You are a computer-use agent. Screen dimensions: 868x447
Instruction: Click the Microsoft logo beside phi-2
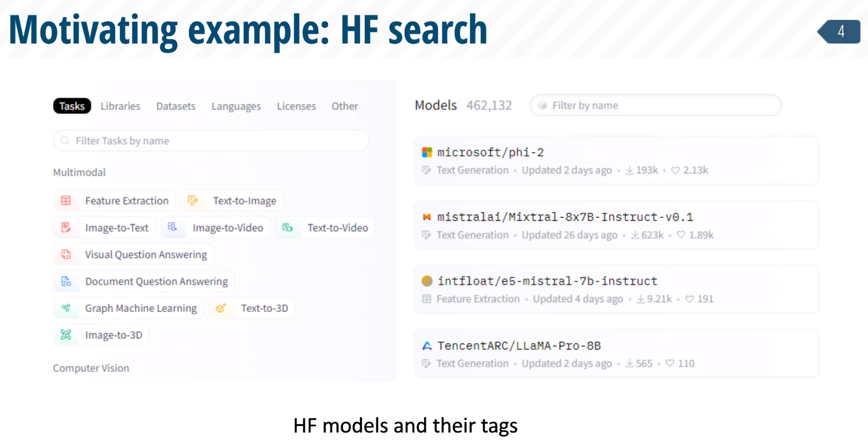point(426,152)
